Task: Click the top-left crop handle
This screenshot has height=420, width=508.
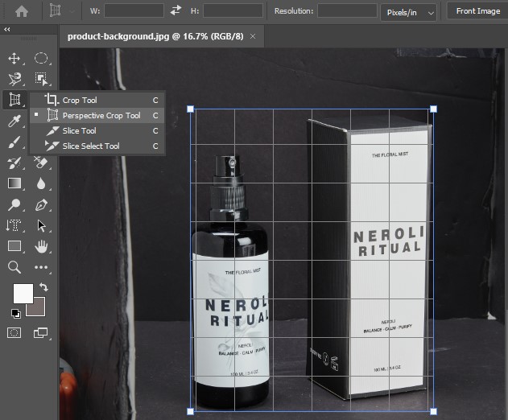Action: (x=191, y=109)
